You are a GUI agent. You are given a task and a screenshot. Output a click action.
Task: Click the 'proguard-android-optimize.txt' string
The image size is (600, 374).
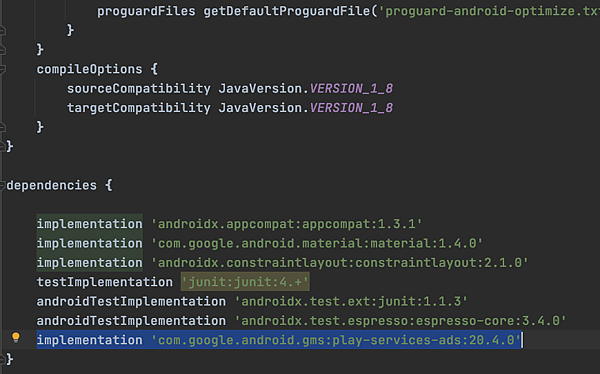pos(489,11)
